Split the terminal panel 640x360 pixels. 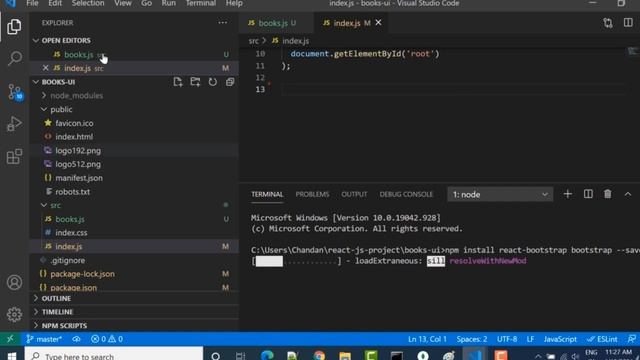point(588,194)
